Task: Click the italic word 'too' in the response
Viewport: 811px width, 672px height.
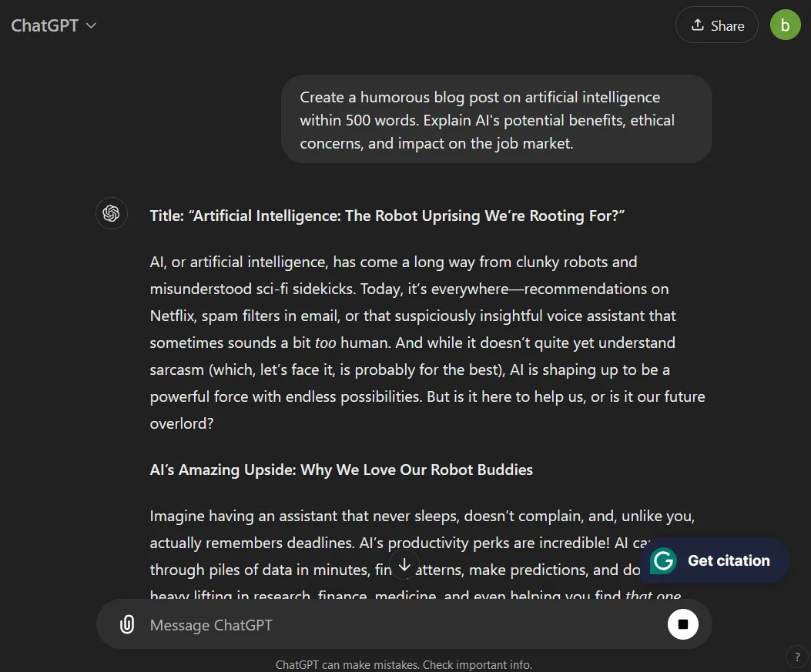Action: [x=325, y=343]
